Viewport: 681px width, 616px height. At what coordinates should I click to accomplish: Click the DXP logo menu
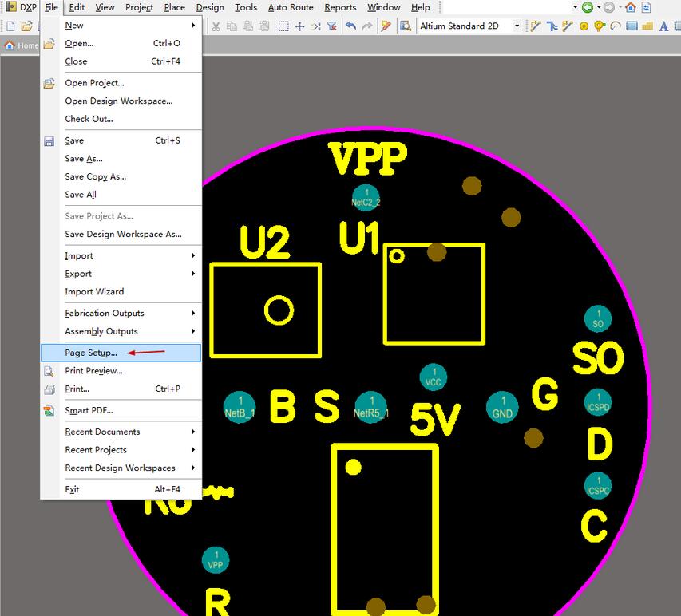22,7
